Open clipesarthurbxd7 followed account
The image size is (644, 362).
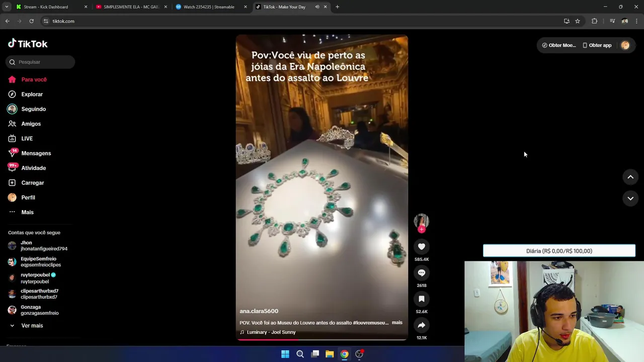[x=33, y=294]
